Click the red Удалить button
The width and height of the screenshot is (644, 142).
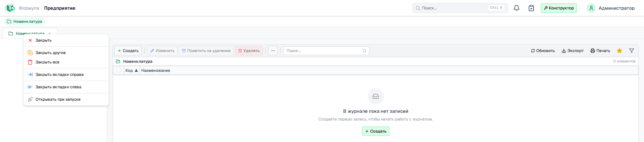point(249,51)
